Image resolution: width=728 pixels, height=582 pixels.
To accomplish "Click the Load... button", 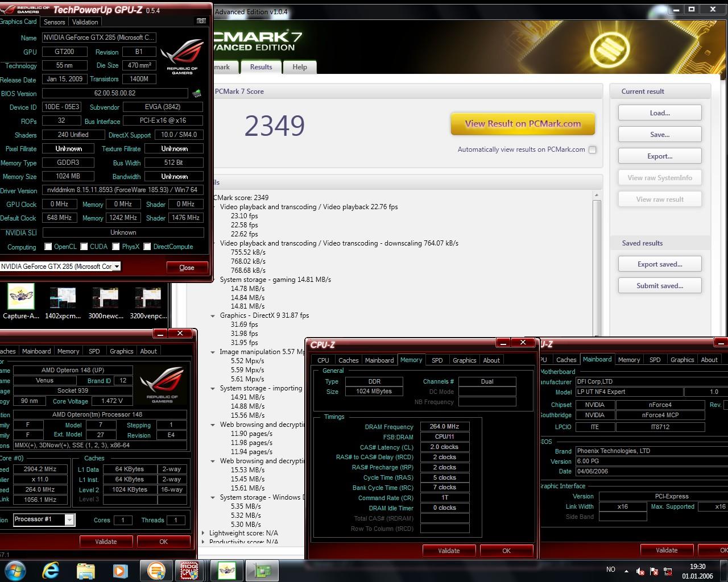I will 660,113.
